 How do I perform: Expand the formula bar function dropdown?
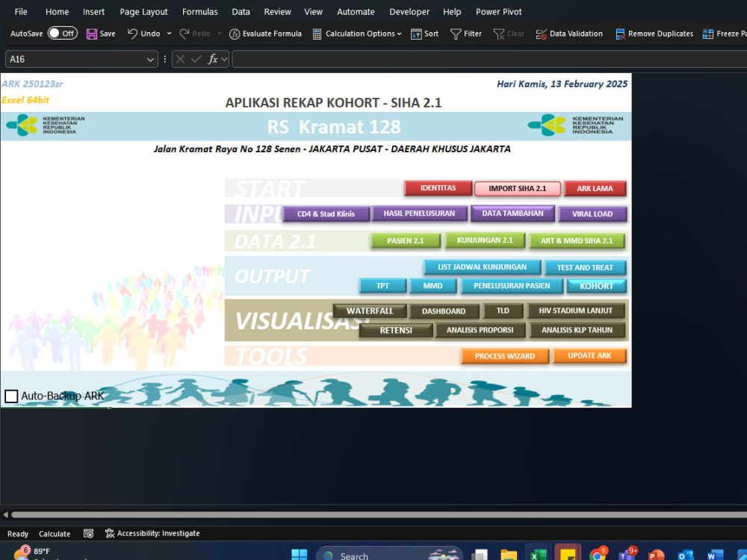coord(224,59)
